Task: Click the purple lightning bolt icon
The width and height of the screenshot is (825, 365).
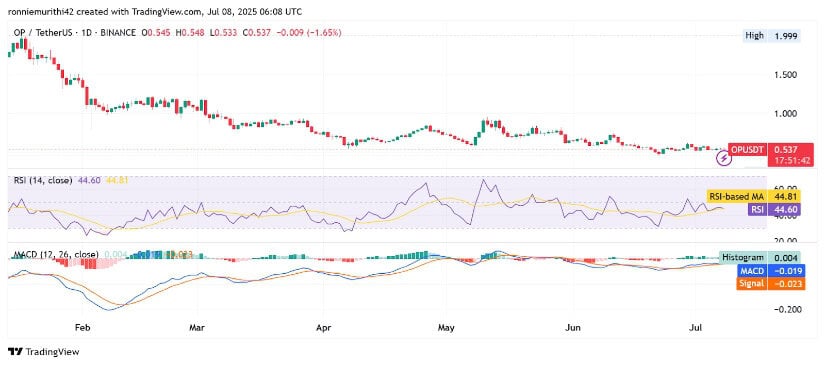Action: coord(724,157)
